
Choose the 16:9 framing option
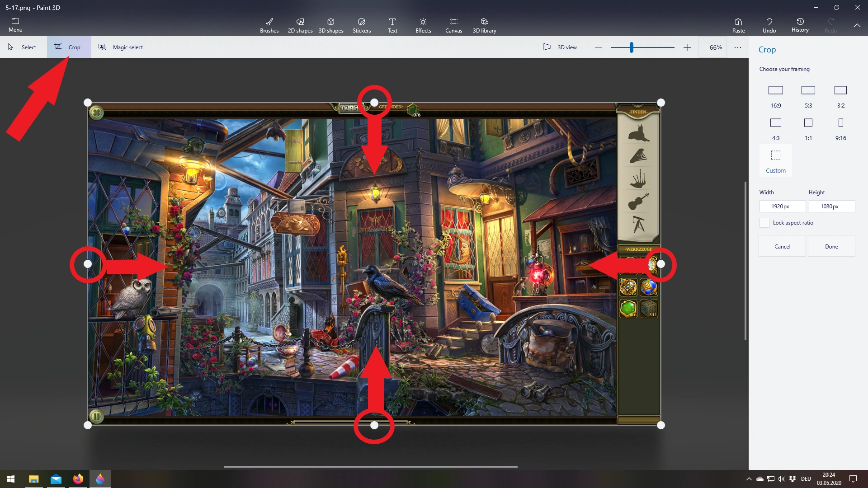(x=776, y=96)
